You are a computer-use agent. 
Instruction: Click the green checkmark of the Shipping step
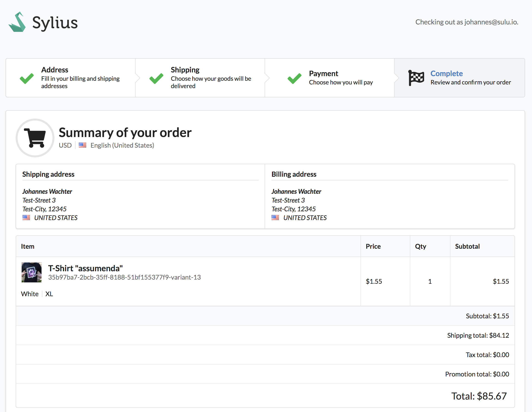pyautogui.click(x=156, y=78)
